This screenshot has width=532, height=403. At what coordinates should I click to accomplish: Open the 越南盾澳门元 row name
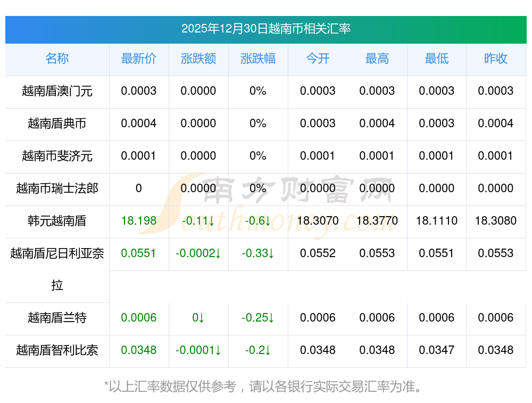tap(57, 91)
